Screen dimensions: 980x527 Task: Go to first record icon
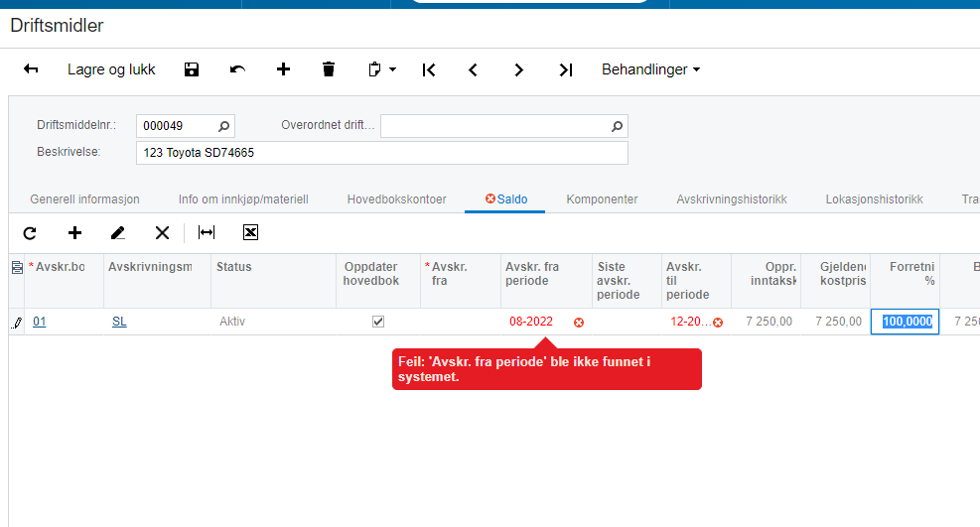[429, 69]
